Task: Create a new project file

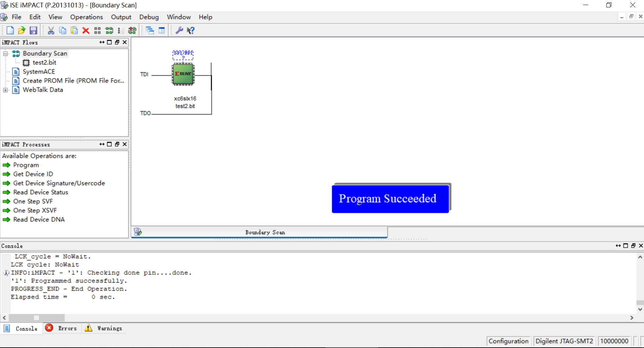Action: 10,30
